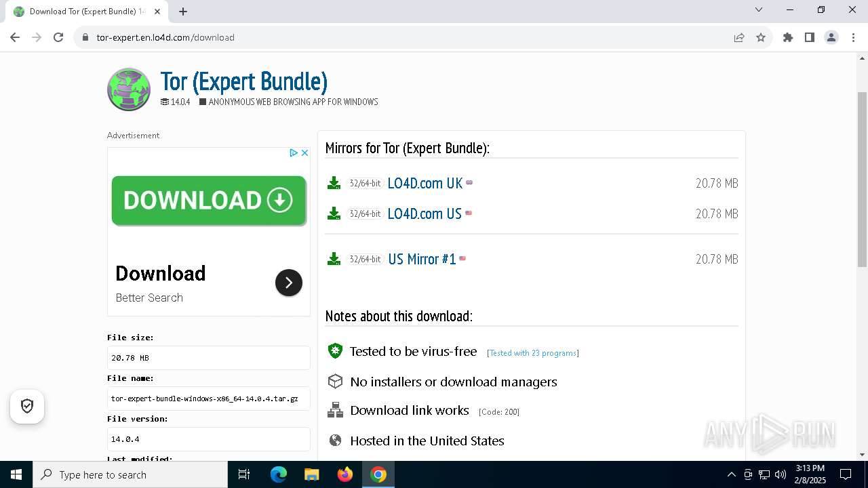Image resolution: width=868 pixels, height=488 pixels.
Task: Click the 32/64-bit badge for LO4D.com UK
Action: [x=365, y=183]
